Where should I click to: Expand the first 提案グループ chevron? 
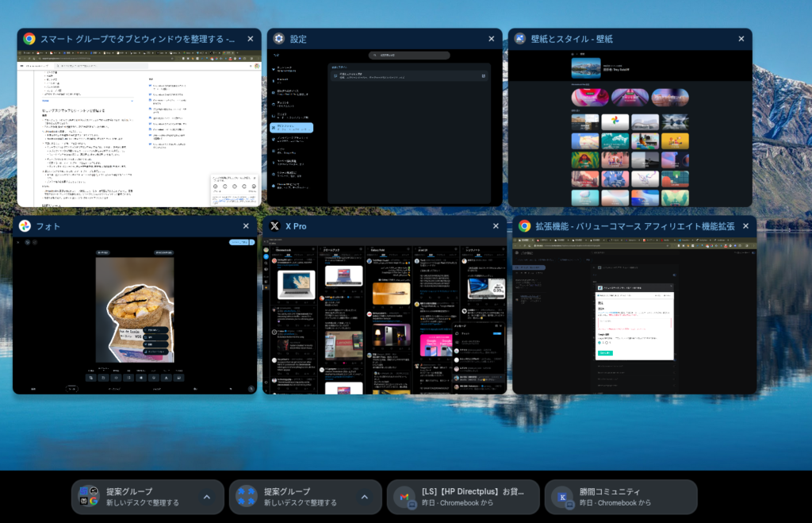[206, 497]
